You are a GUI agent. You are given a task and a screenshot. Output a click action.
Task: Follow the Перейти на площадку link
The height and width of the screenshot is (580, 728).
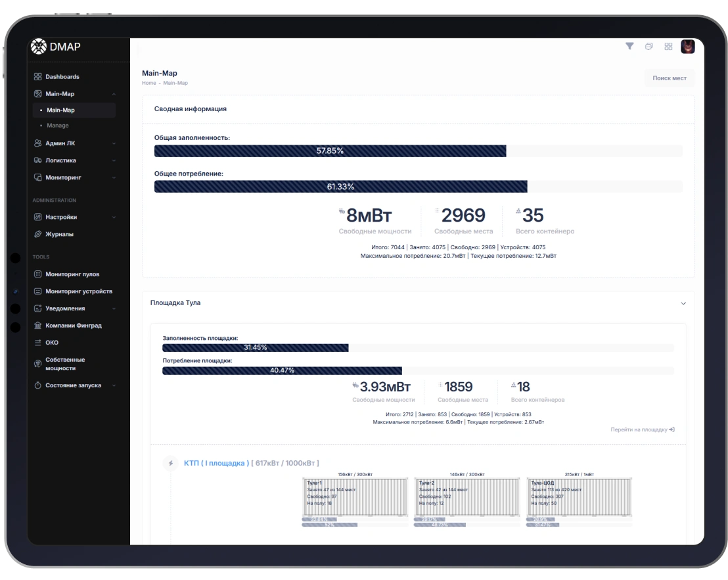point(642,429)
